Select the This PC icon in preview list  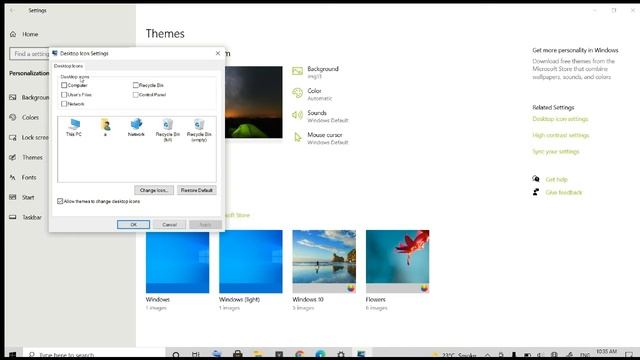(x=74, y=127)
